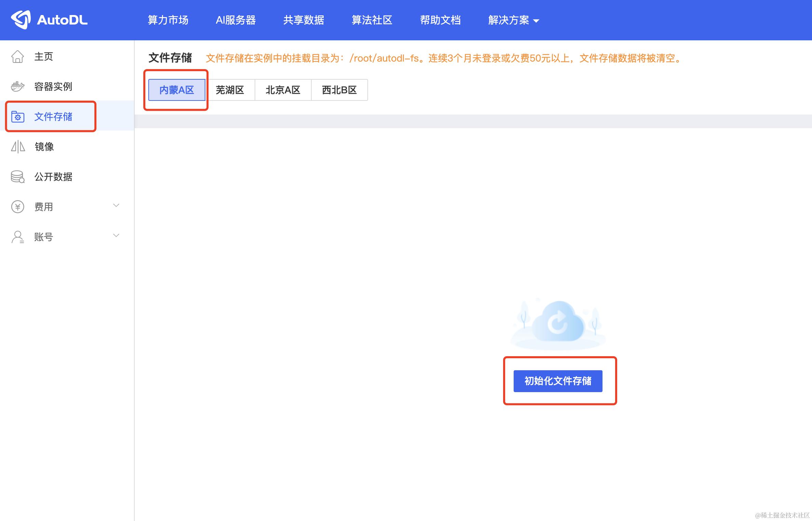Click the mirror icon beside 镜像
Image resolution: width=812 pixels, height=521 pixels.
point(18,147)
